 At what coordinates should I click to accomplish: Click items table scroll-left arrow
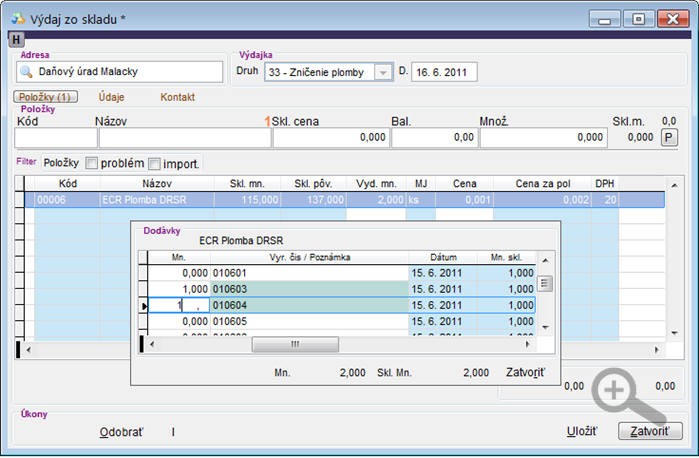pyautogui.click(x=29, y=350)
